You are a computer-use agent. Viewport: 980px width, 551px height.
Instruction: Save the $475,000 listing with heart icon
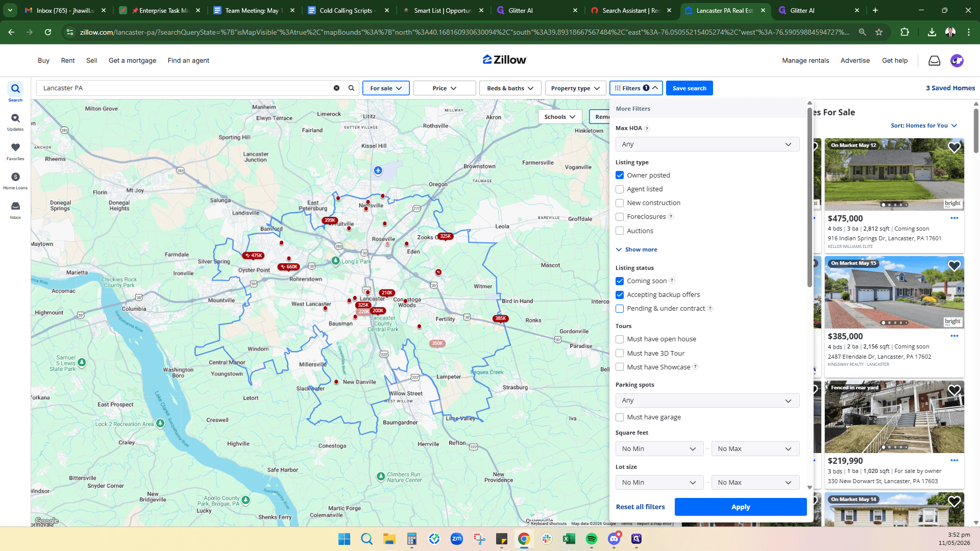pos(954,148)
